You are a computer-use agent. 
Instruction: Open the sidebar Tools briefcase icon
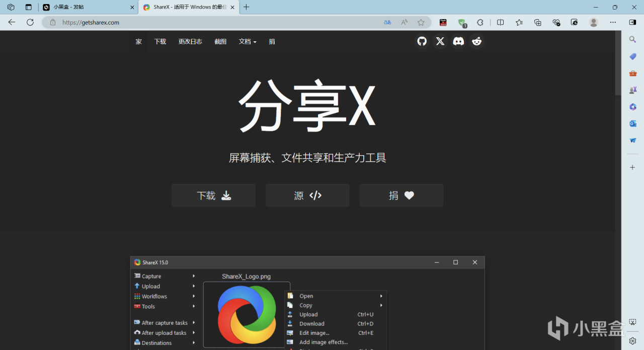point(633,73)
